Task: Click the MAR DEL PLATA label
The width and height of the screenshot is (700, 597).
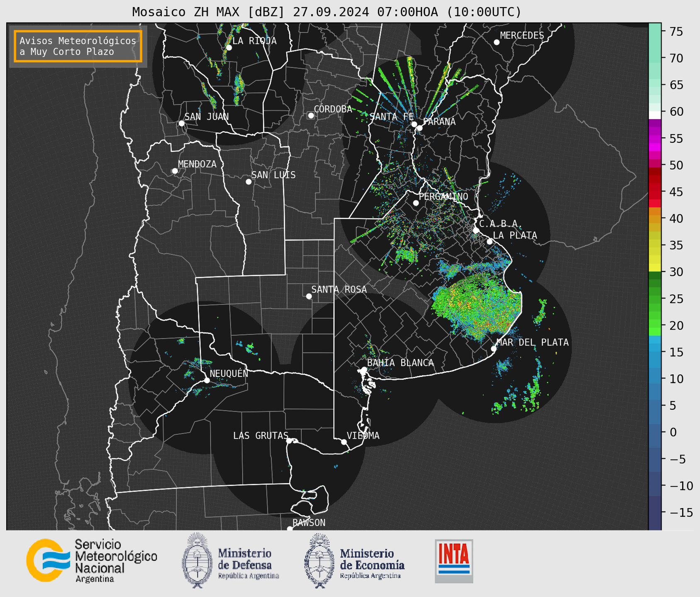Action: [x=532, y=343]
